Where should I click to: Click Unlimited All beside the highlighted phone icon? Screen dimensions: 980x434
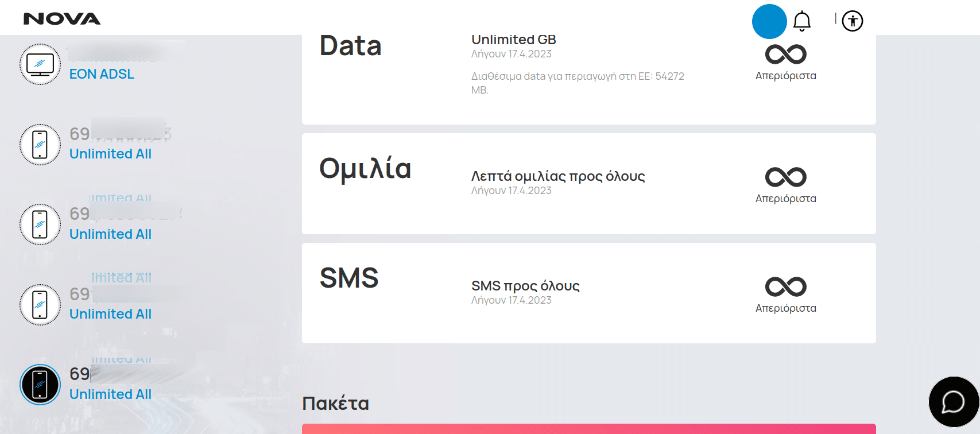[x=110, y=394]
